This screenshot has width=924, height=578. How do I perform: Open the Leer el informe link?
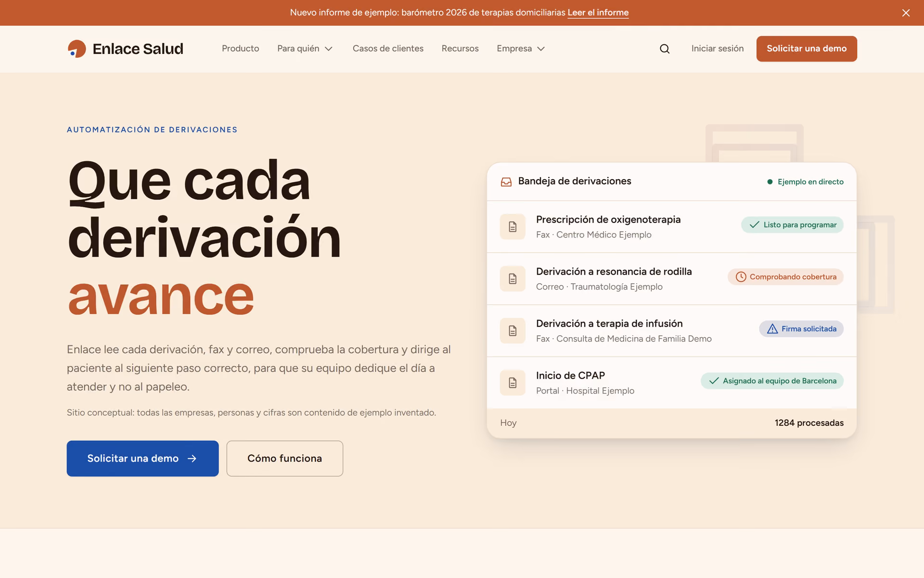(598, 13)
